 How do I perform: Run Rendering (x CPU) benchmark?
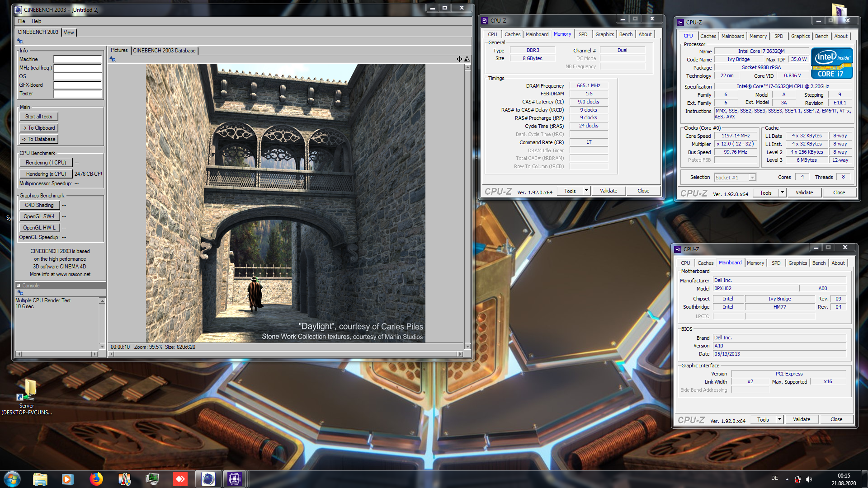click(46, 174)
